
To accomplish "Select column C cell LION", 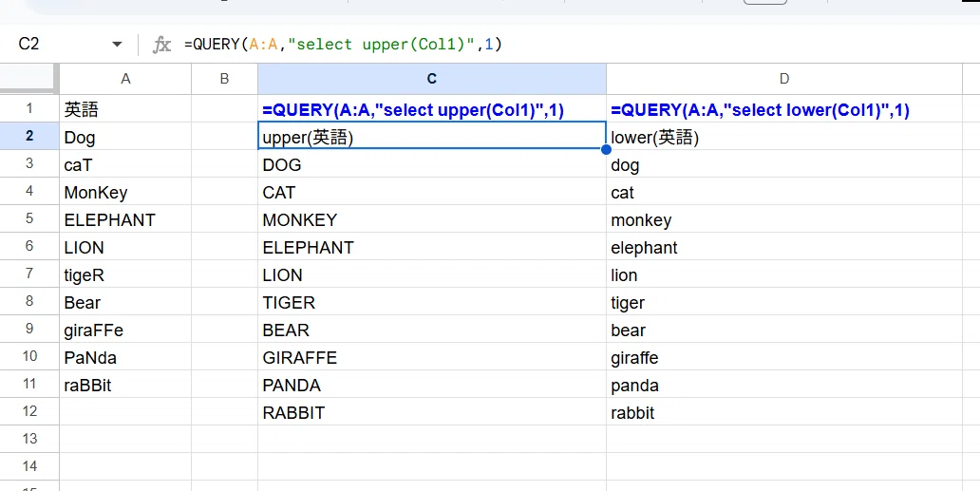I will pyautogui.click(x=432, y=274).
